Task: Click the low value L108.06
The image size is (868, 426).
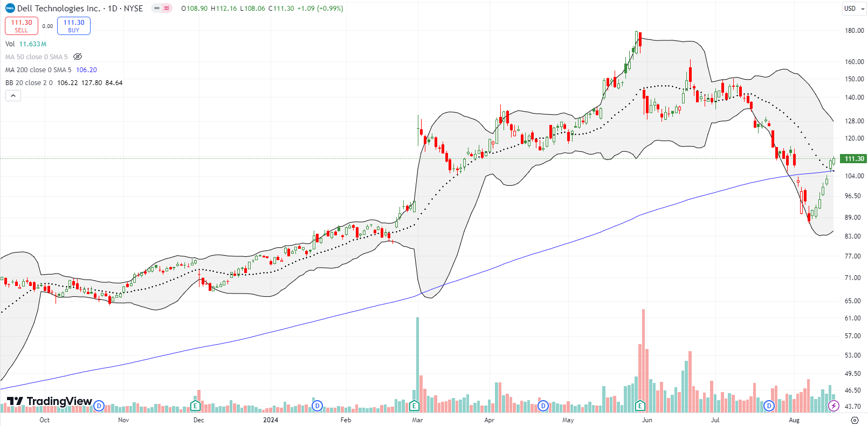Action: [252, 8]
